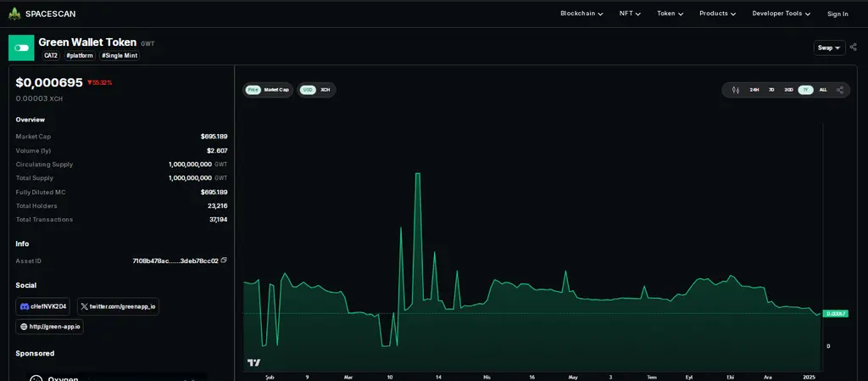The image size is (868, 381).
Task: Set chart range to 24H
Action: click(x=754, y=90)
